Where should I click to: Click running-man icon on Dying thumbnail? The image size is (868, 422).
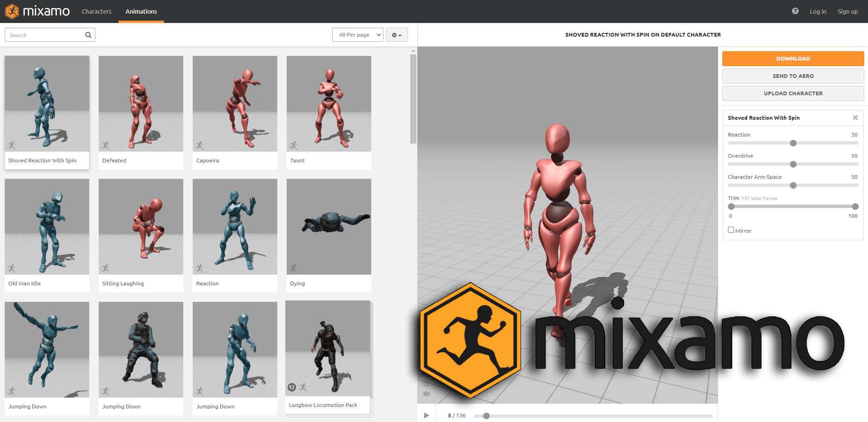(x=293, y=268)
